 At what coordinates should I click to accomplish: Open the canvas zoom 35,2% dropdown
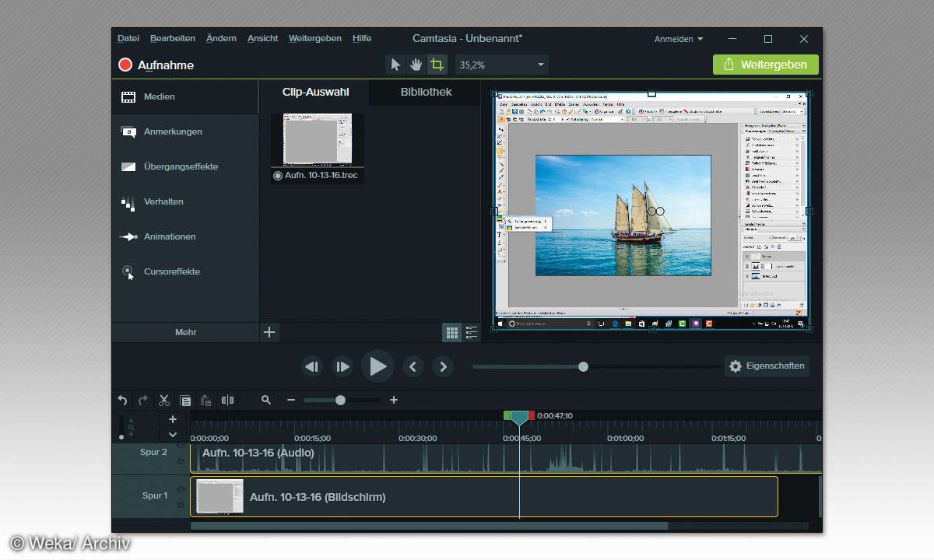[x=502, y=65]
